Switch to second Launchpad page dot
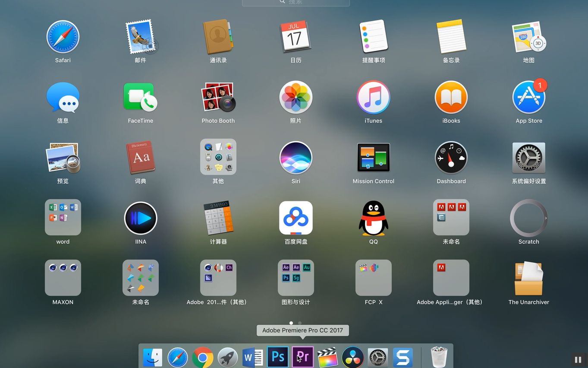The width and height of the screenshot is (588, 368). pyautogui.click(x=300, y=323)
